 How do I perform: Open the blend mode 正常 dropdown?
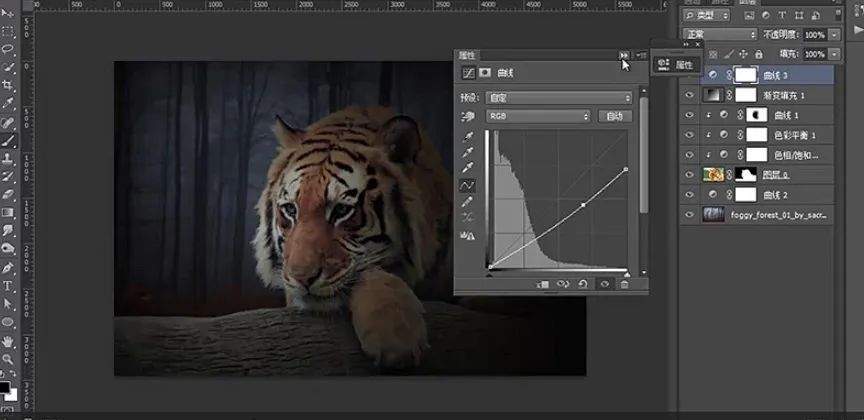[x=718, y=34]
